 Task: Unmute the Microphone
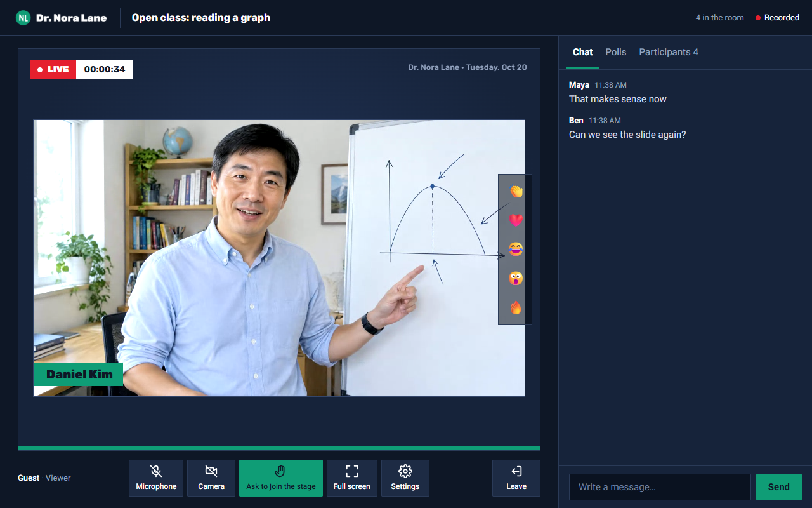click(x=156, y=478)
